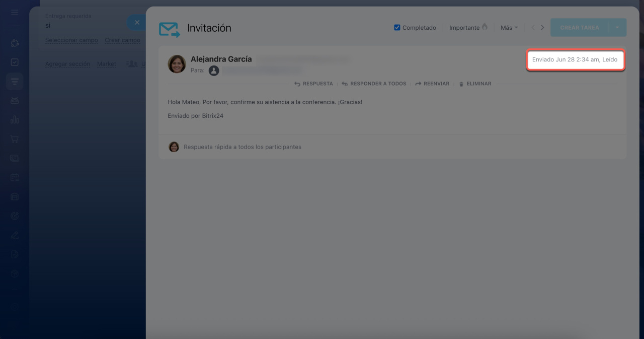Click the Seleccionar campo link

[71, 40]
